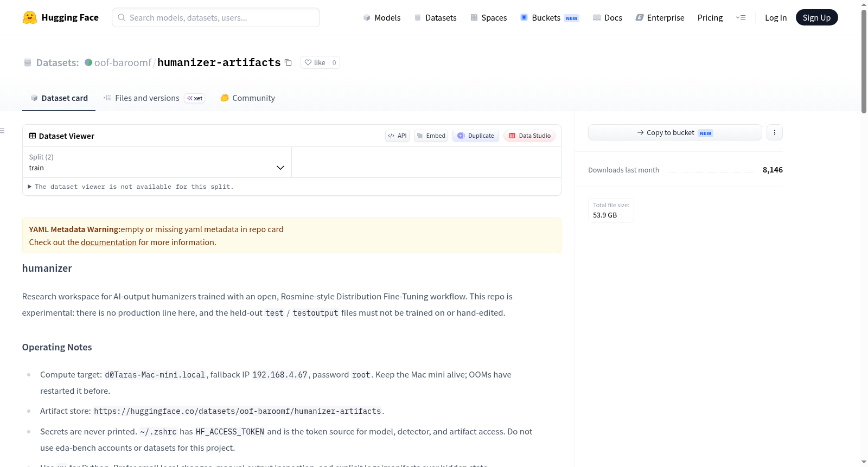The width and height of the screenshot is (868, 467).
Task: Click the humanizer-artifacts dataset name link
Action: coord(219,63)
